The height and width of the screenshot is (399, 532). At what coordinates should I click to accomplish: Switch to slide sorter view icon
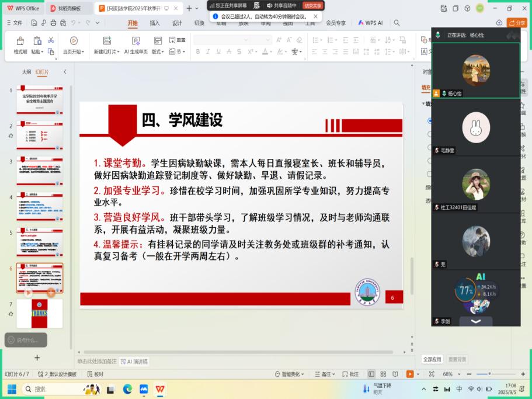(x=383, y=374)
